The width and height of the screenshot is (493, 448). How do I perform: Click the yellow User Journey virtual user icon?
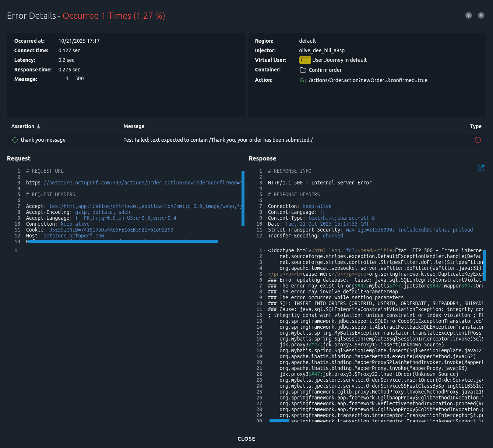point(305,60)
